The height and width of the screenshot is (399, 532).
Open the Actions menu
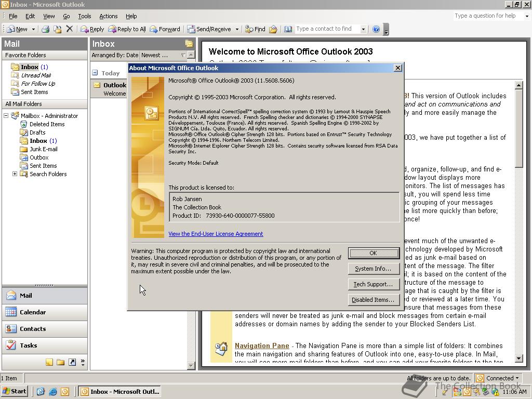(108, 16)
